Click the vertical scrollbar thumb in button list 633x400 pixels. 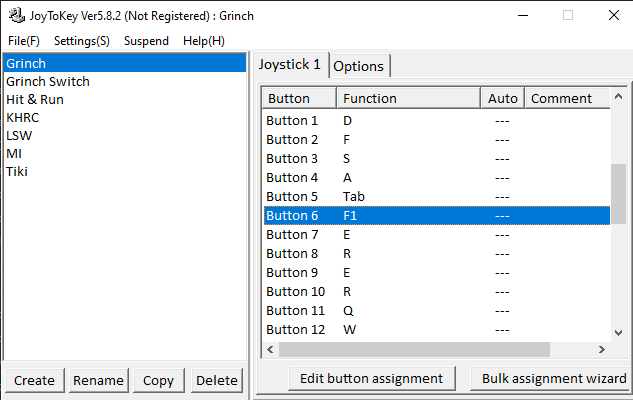click(x=618, y=194)
